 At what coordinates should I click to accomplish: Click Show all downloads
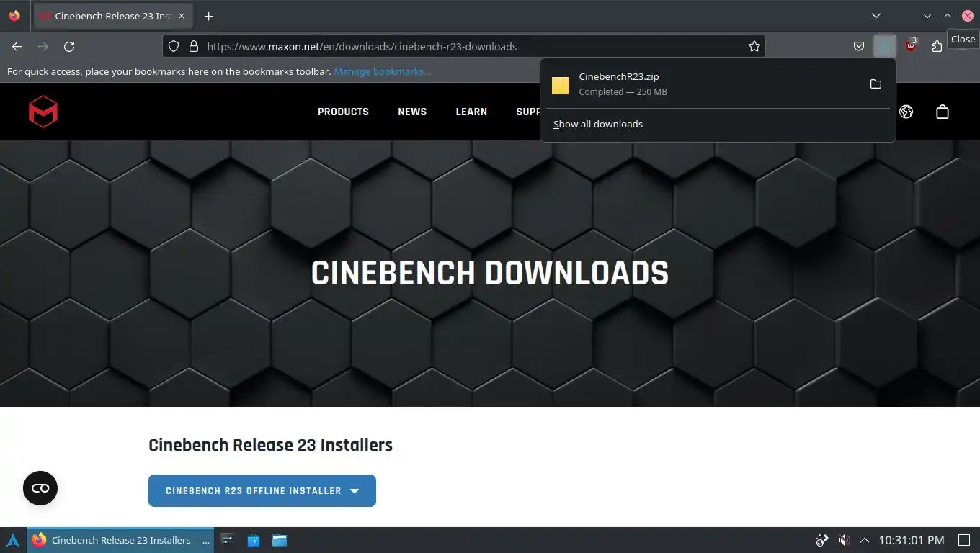598,124
